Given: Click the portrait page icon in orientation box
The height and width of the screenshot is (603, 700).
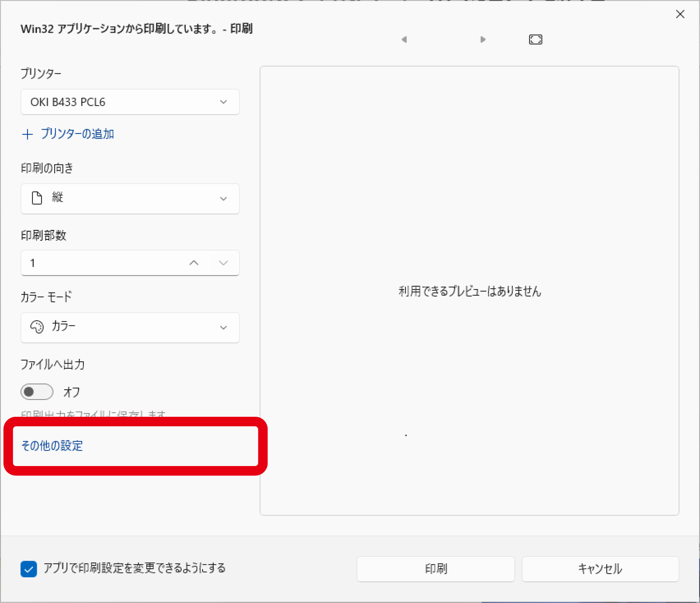Looking at the screenshot, I should (37, 198).
